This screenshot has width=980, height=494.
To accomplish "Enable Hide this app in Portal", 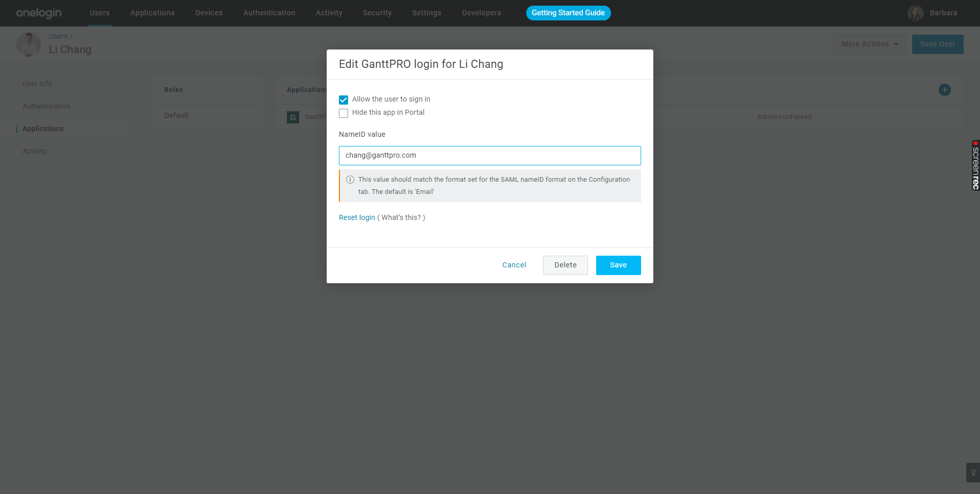I will pyautogui.click(x=344, y=113).
